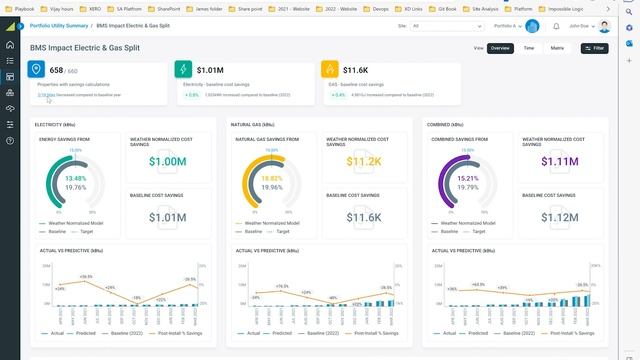Click the $1.11M combined weather normalized savings
This screenshot has height=360, width=640.
560,162
